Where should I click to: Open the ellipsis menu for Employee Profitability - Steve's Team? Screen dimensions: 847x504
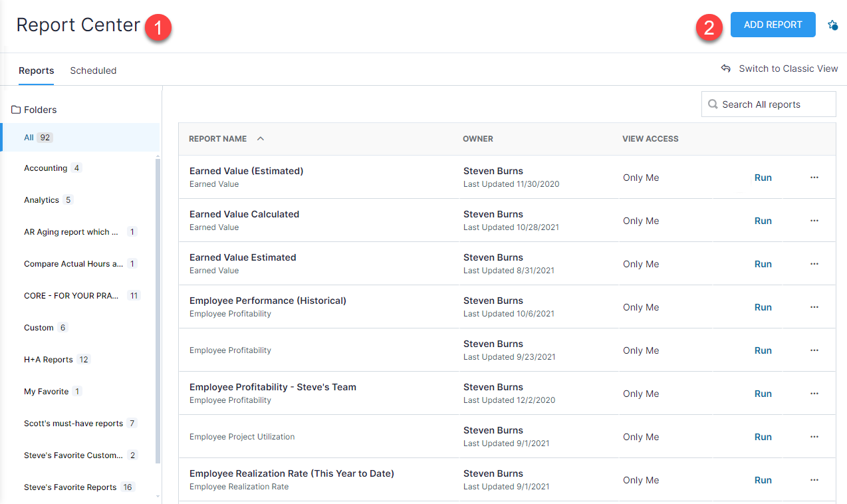pos(814,394)
